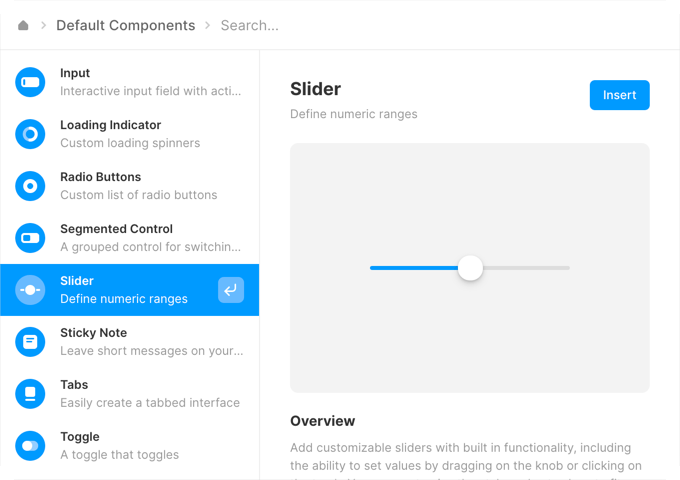Click the Sticky Note icon
The image size is (680, 480).
coord(30,342)
